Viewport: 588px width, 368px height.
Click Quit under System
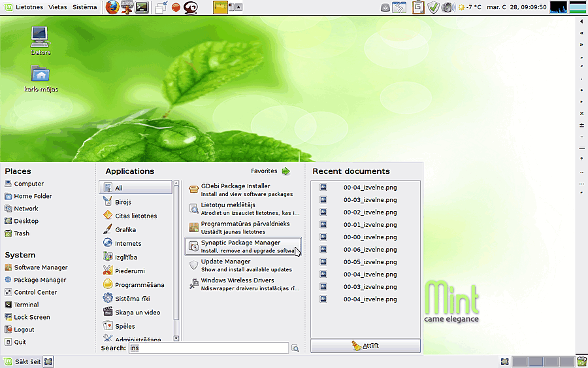coord(16,342)
